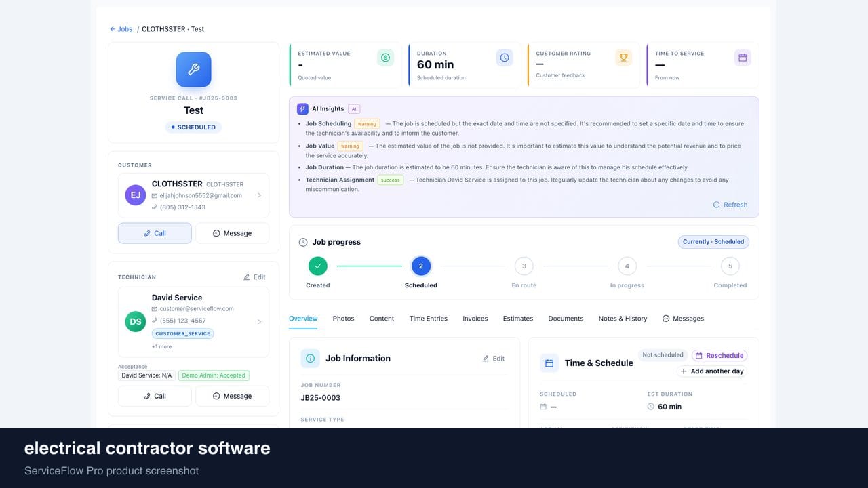
Task: Select step 3 En route in job progress
Action: 524,266
